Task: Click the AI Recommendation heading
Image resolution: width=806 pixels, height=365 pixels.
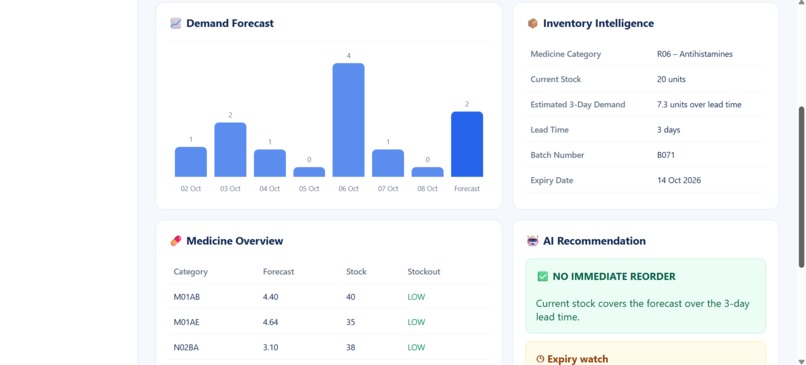Action: [594, 241]
